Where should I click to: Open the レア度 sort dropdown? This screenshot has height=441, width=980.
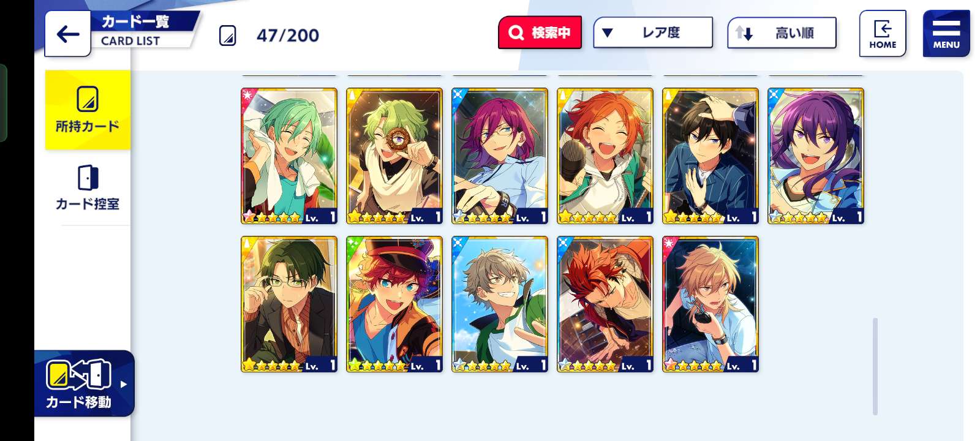coord(653,32)
